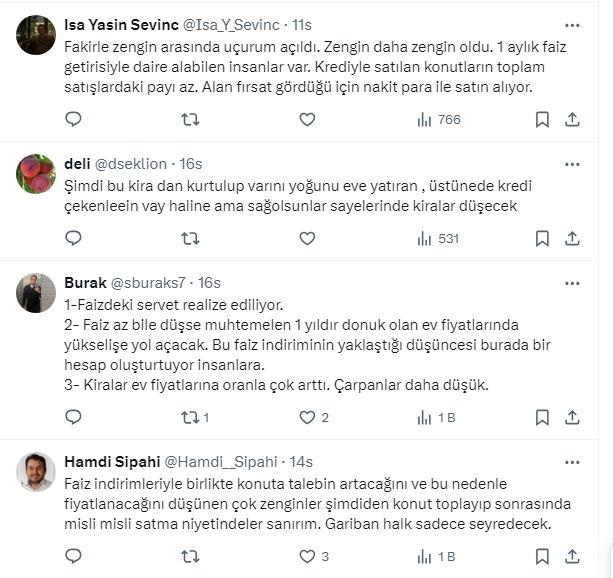Reply to deli's tweet

(x=73, y=238)
